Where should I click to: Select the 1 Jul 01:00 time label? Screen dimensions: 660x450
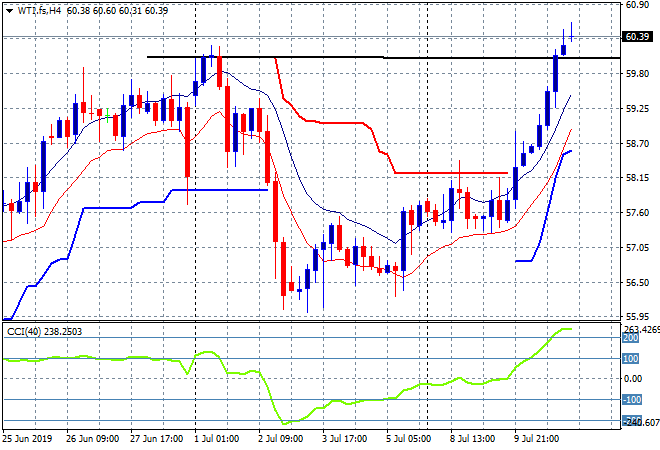217,439
